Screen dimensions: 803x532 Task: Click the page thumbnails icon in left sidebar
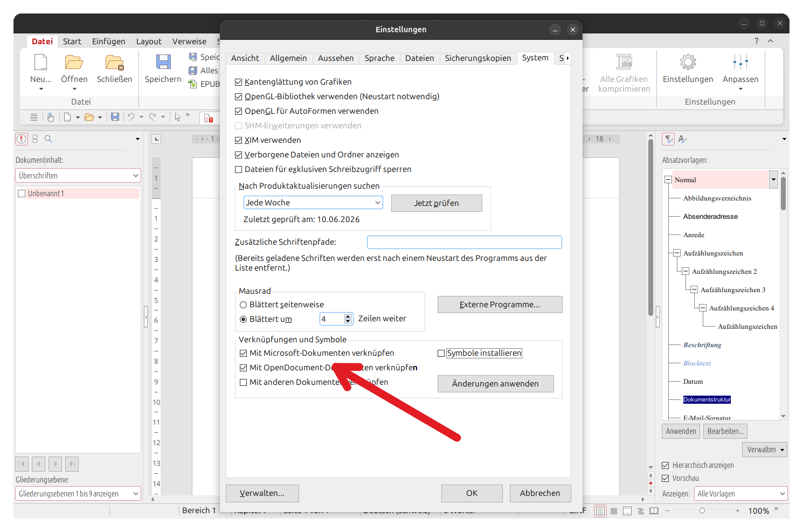pos(35,139)
